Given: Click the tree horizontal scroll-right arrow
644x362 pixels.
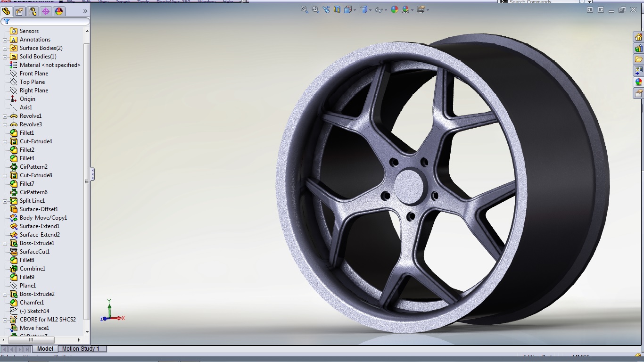Looking at the screenshot, I should click(79, 340).
